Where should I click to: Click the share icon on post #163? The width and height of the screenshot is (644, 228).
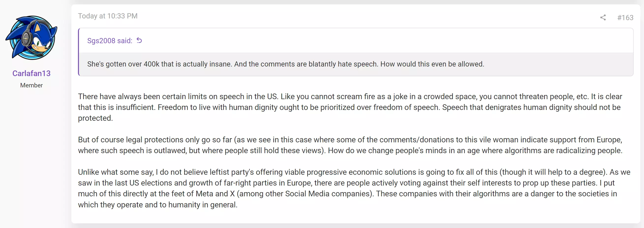pos(603,17)
